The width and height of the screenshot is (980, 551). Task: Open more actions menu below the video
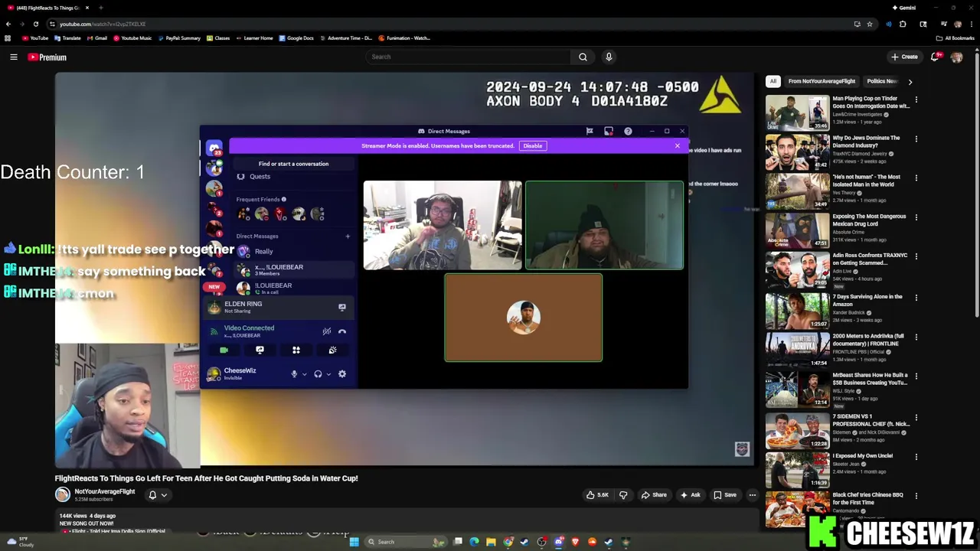[752, 495]
